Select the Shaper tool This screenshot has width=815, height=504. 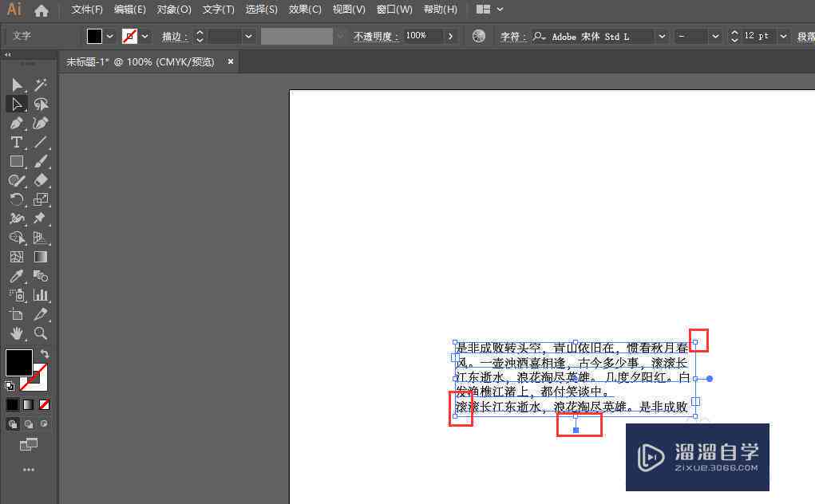pos(17,180)
